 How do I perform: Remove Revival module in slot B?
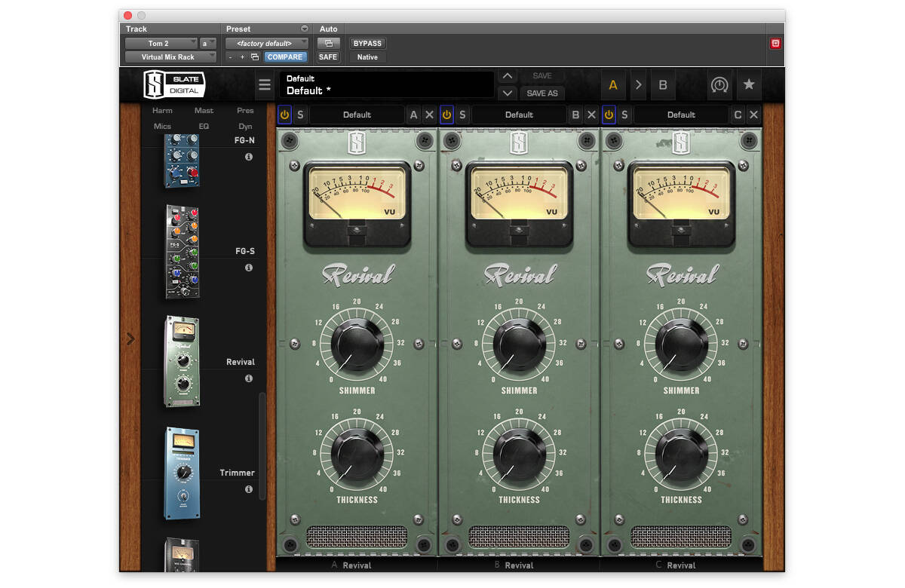coord(591,115)
